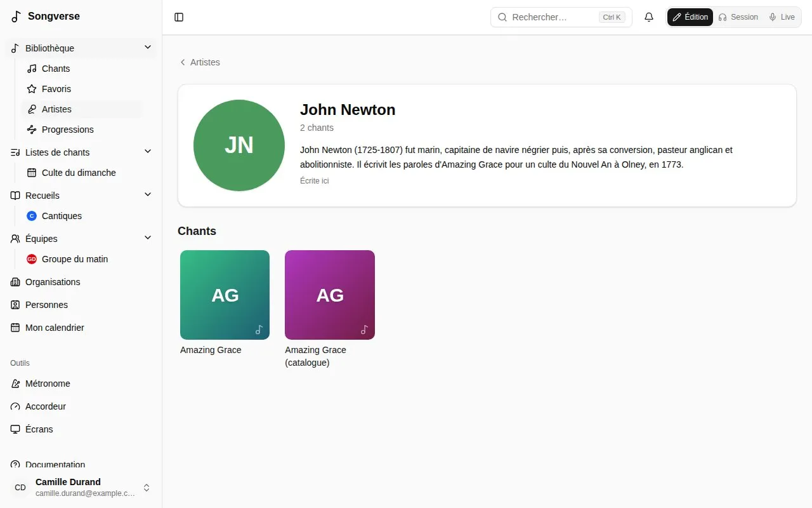Click the Ctrl K shortcut badge

(x=612, y=17)
